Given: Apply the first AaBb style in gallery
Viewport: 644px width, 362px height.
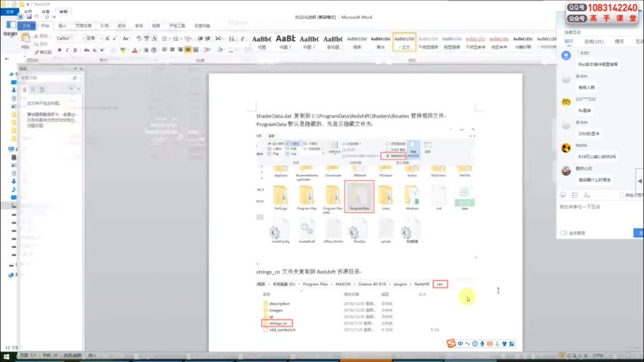Looking at the screenshot, I should click(x=261, y=42).
